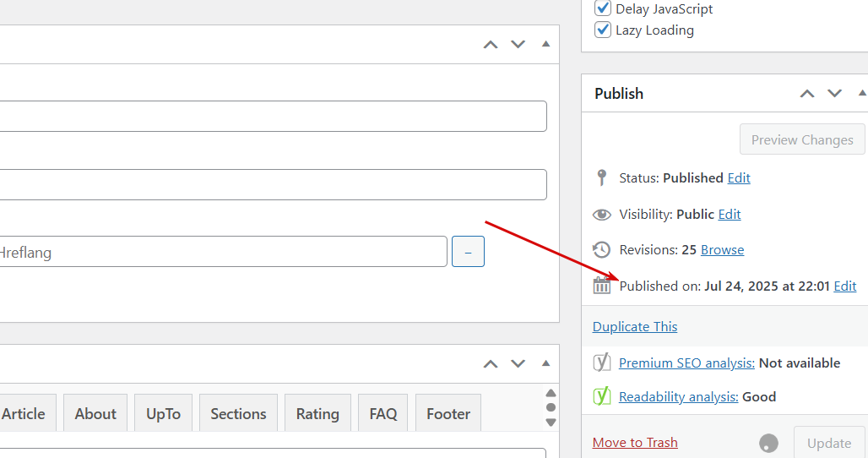
Task: Click the status pin icon
Action: tap(602, 177)
